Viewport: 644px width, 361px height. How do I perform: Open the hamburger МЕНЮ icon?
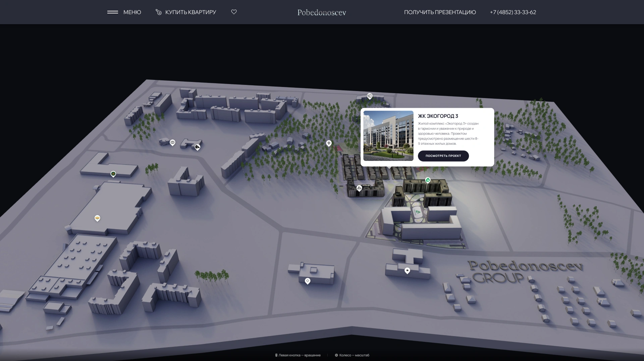113,12
